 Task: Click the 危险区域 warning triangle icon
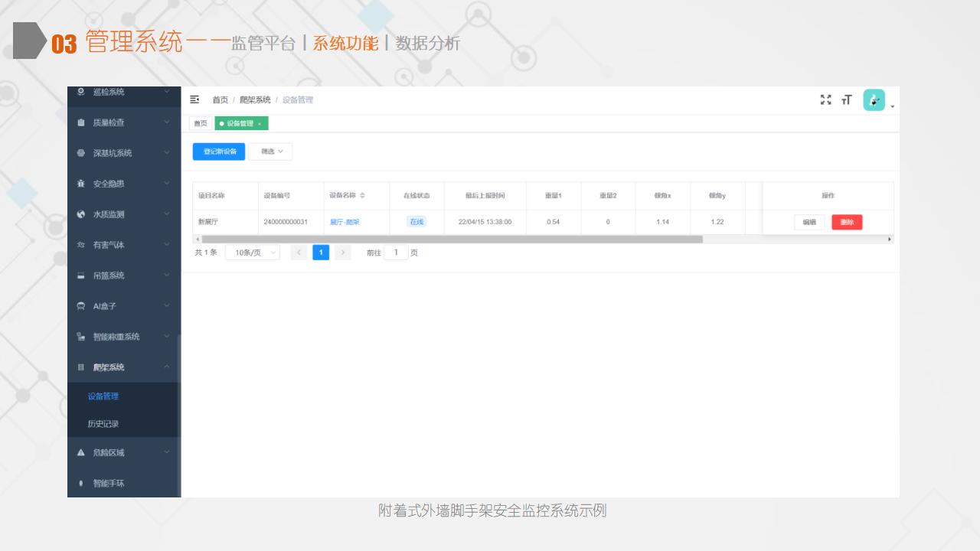click(81, 452)
